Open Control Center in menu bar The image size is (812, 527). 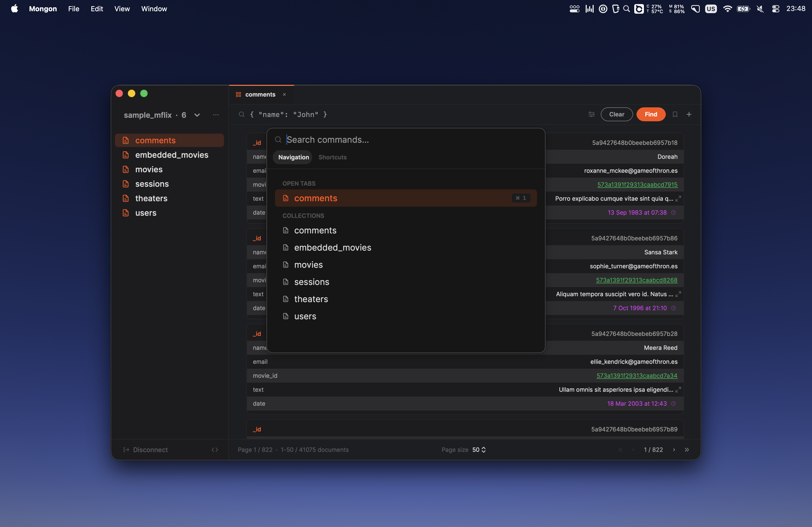pyautogui.click(x=775, y=9)
